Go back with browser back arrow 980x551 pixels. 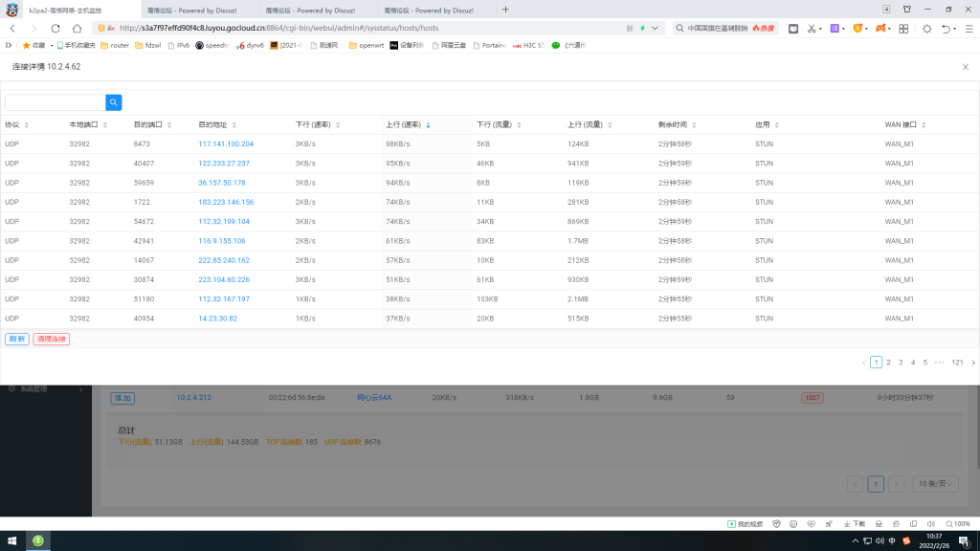12,28
